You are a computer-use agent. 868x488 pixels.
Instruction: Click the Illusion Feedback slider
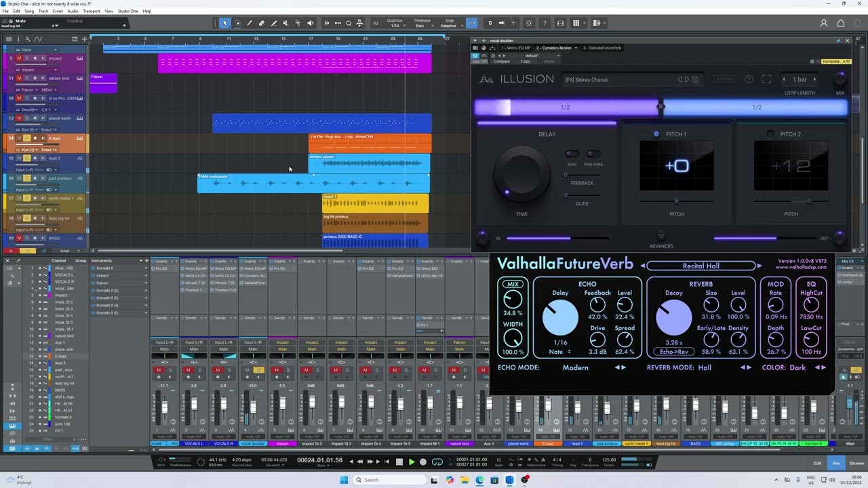point(582,175)
